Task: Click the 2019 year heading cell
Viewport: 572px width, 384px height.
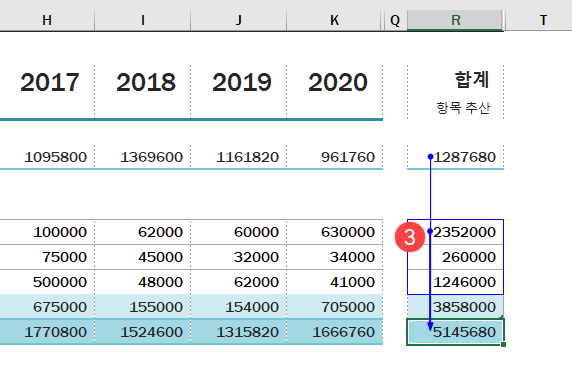Action: pos(239,91)
